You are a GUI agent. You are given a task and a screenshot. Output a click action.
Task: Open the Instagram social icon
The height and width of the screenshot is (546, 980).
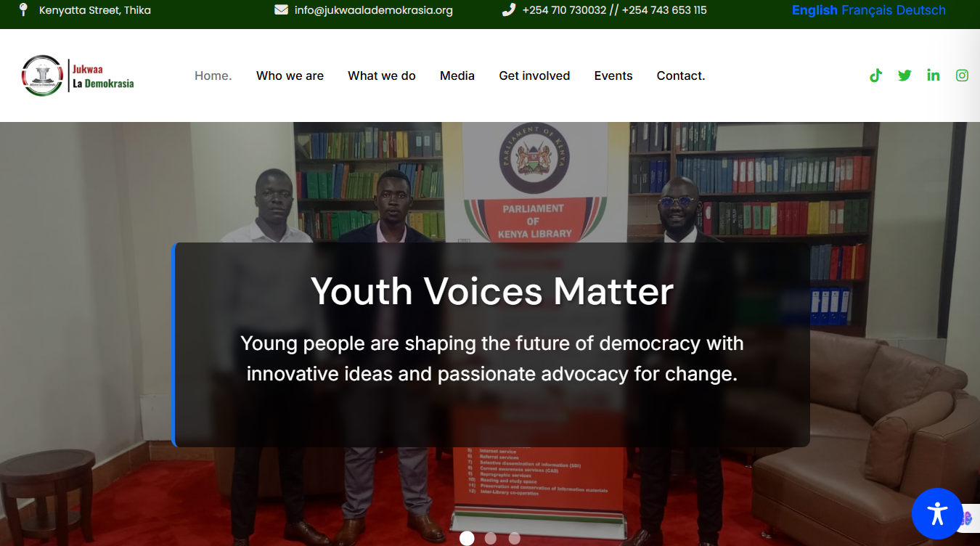pos(962,76)
